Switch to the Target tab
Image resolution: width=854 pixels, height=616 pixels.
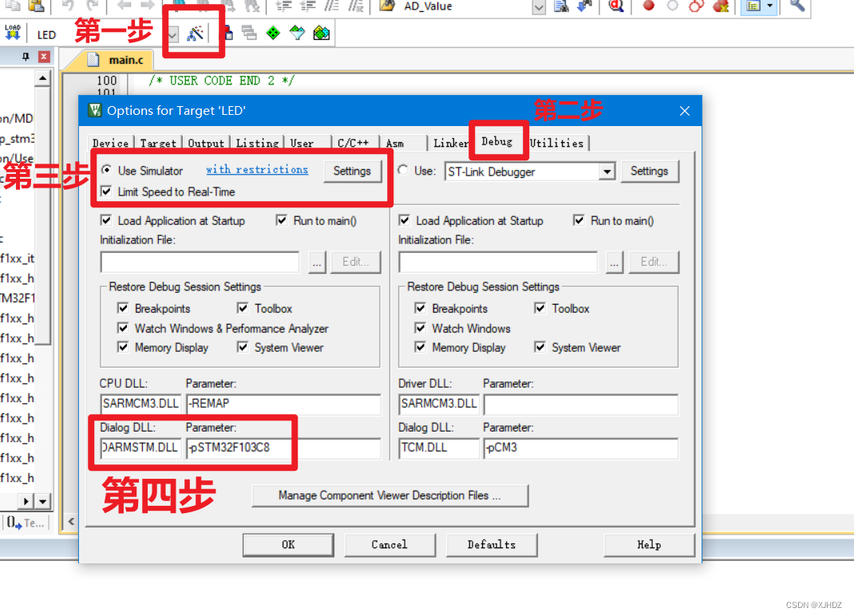coord(158,144)
